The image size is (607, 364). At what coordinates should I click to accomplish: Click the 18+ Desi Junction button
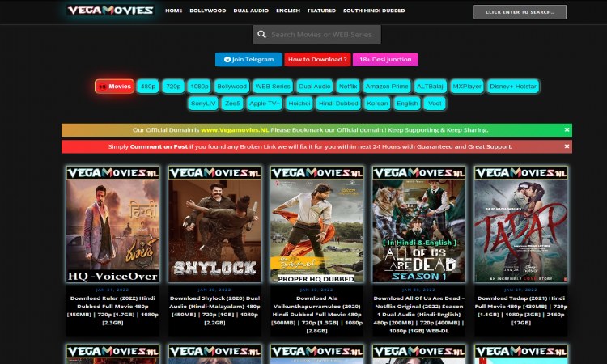tap(385, 60)
